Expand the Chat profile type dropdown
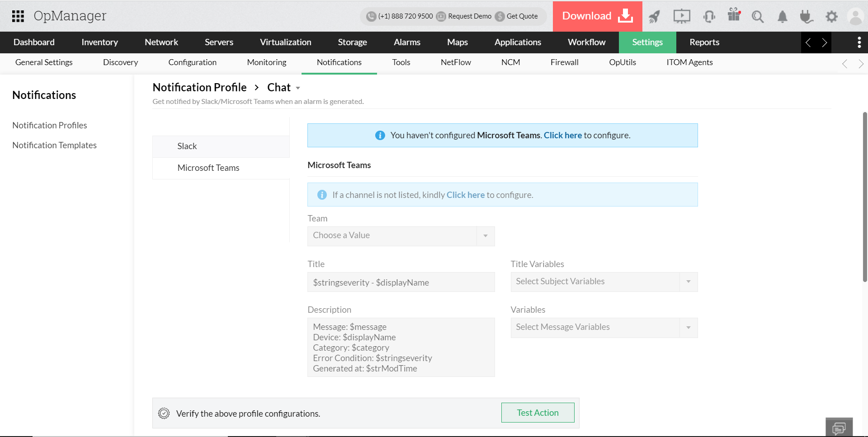868x437 pixels. 298,88
